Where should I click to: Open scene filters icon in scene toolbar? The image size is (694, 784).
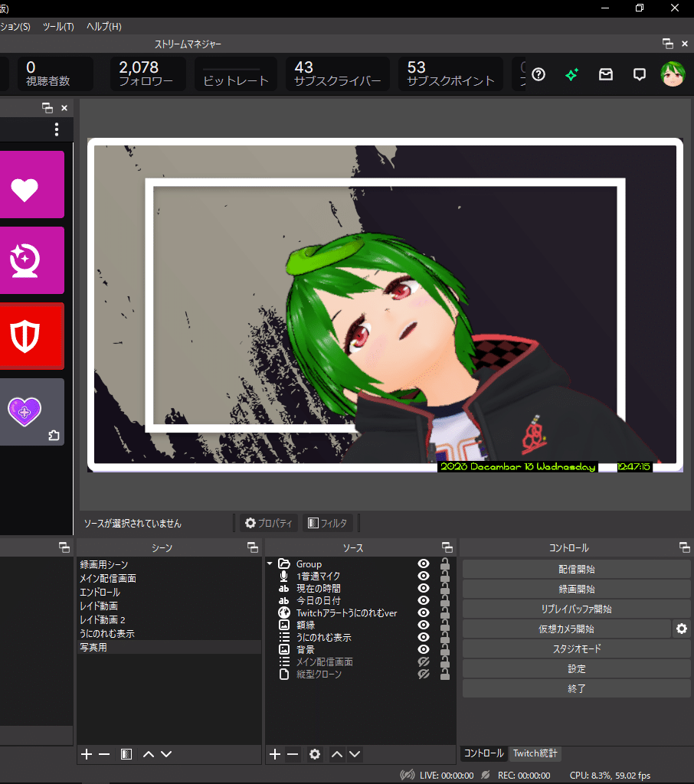(126, 754)
